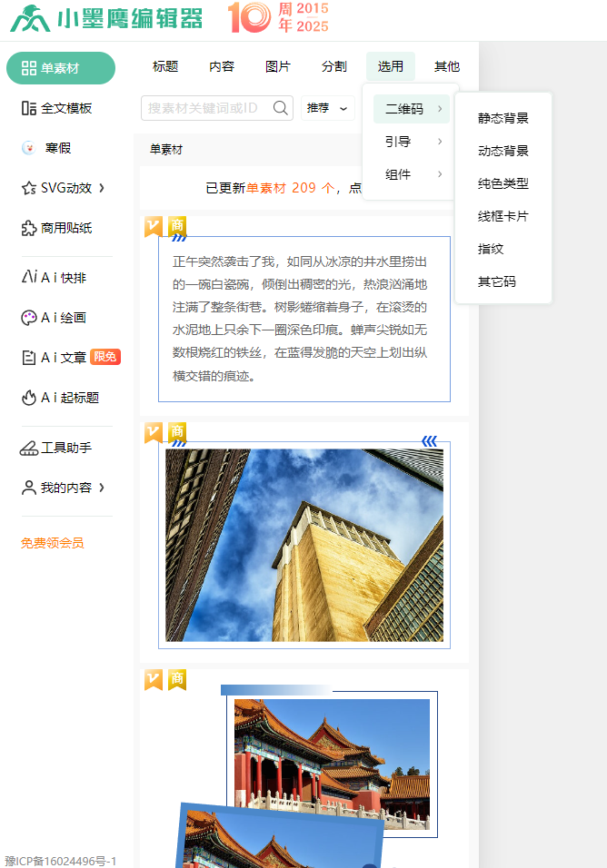This screenshot has height=868, width=607.
Task: Click the 商用贴纸 puzzle icon
Action: coord(29,228)
